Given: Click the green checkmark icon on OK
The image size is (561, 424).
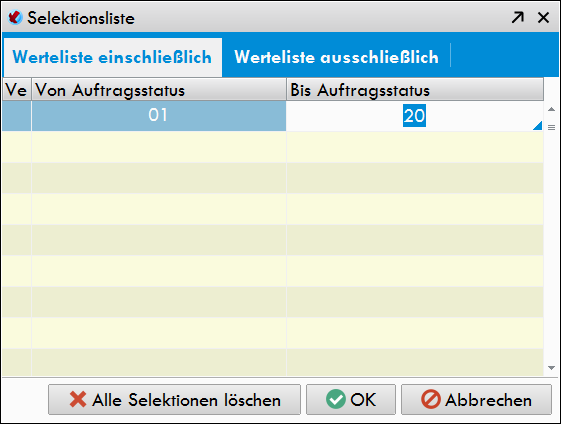Looking at the screenshot, I should [x=336, y=399].
